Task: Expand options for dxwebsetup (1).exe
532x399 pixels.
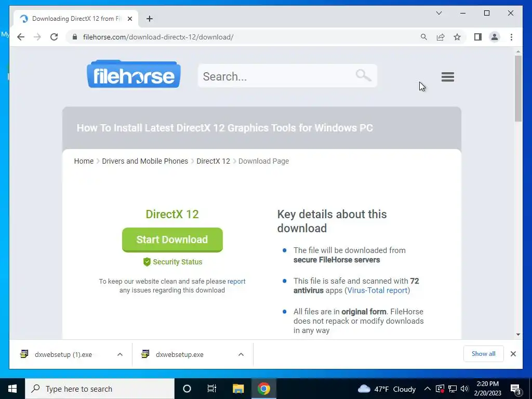Action: click(120, 354)
